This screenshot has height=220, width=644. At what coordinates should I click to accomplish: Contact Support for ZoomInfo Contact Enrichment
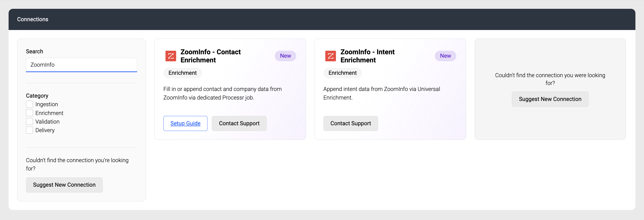(239, 124)
